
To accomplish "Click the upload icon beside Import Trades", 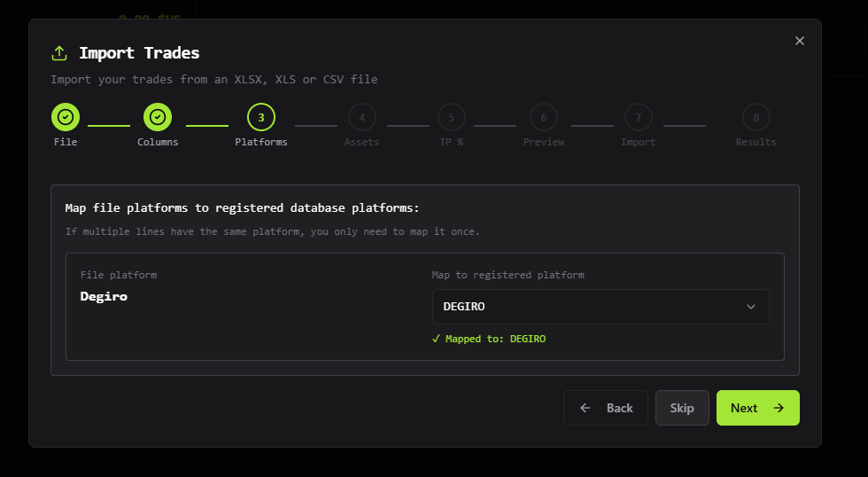I will tap(59, 53).
